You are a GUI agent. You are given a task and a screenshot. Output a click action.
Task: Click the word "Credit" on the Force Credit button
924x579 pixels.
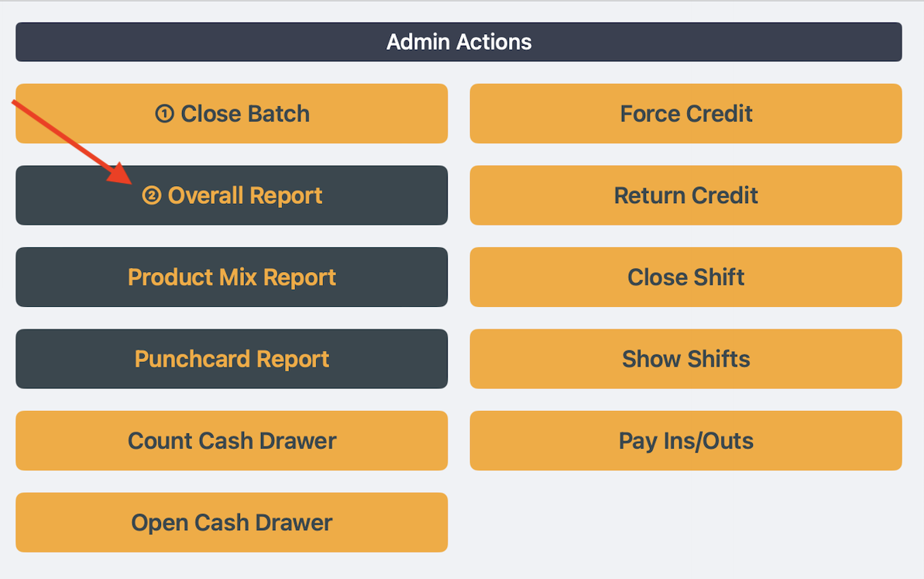[x=718, y=114]
